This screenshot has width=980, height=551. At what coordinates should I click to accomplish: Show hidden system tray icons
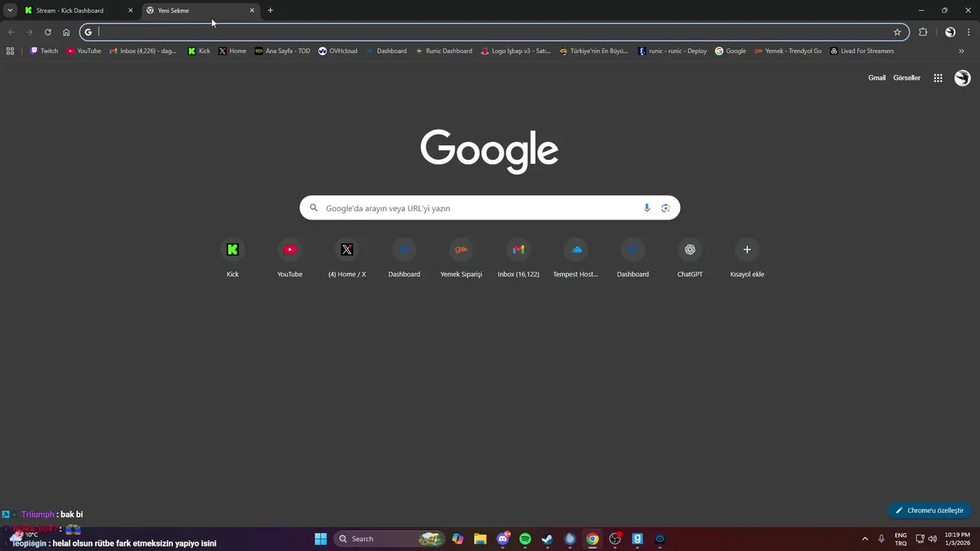[865, 539]
